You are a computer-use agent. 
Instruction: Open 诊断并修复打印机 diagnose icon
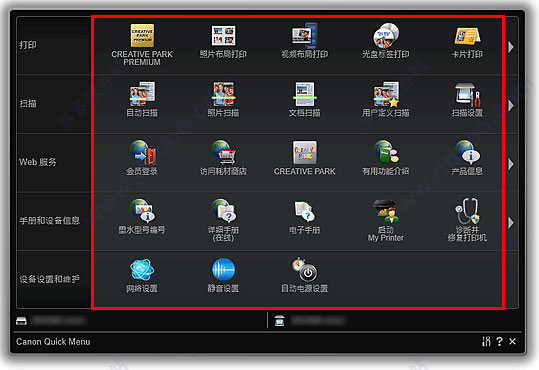pyautogui.click(x=467, y=211)
